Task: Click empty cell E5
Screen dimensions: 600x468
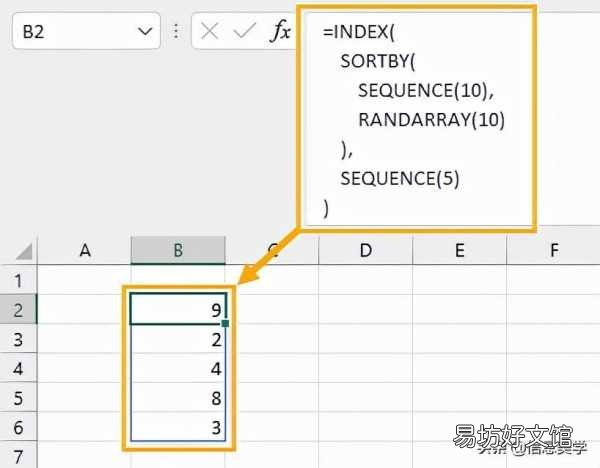Action: pos(460,398)
